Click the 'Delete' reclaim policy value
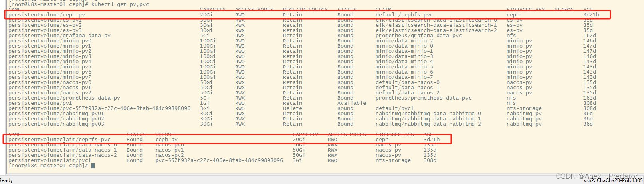Image resolution: width=644 pixels, height=184 pixels. [293, 108]
